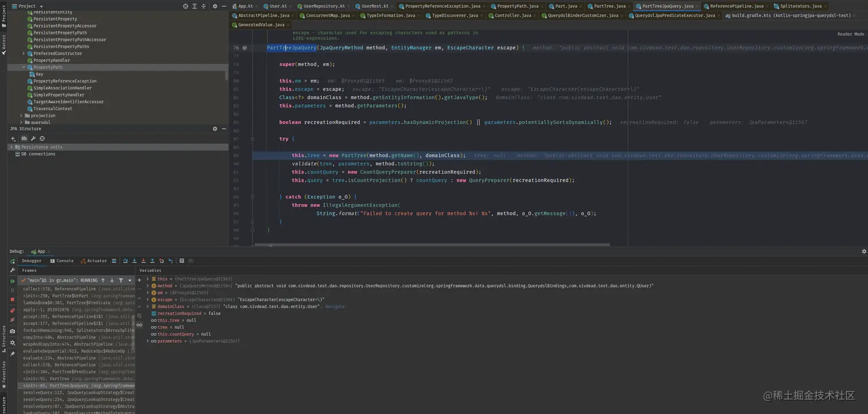
Task: Resume program in debugger
Action: coord(13,281)
